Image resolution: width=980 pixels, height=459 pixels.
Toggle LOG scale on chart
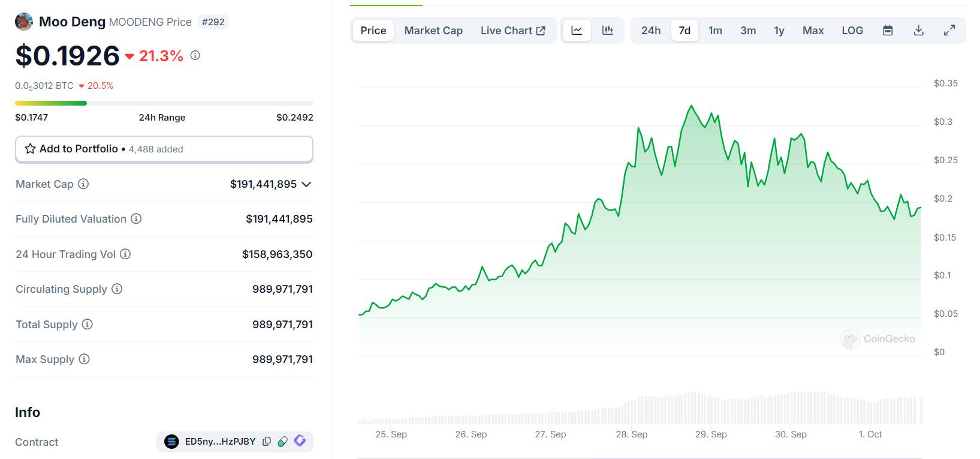point(852,30)
